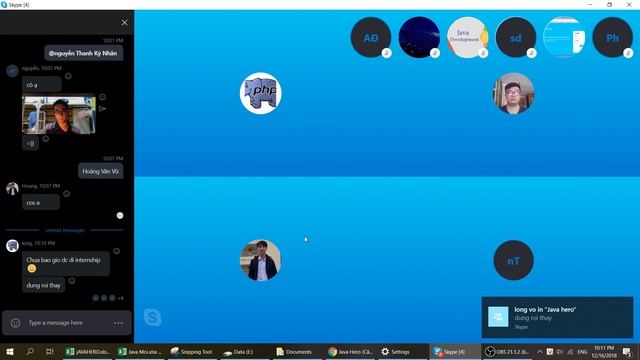
Task: Select the participant wearing glasses
Action: pyautogui.click(x=513, y=93)
